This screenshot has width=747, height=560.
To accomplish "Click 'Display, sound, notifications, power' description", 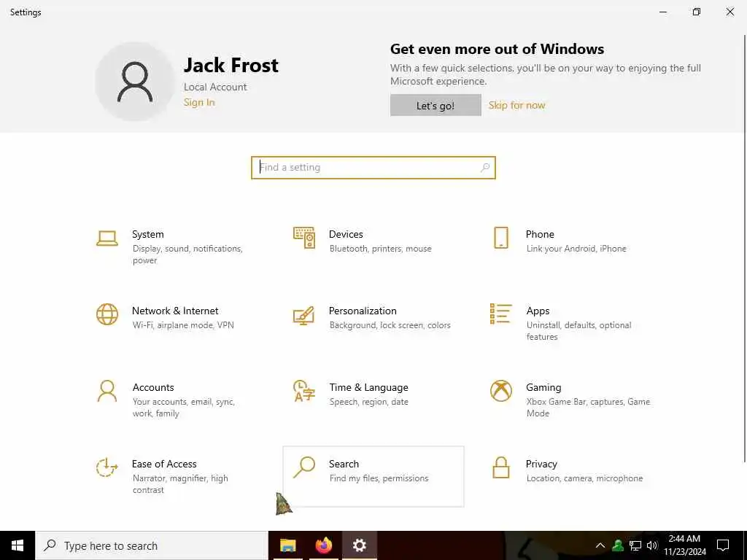I will pos(187,254).
